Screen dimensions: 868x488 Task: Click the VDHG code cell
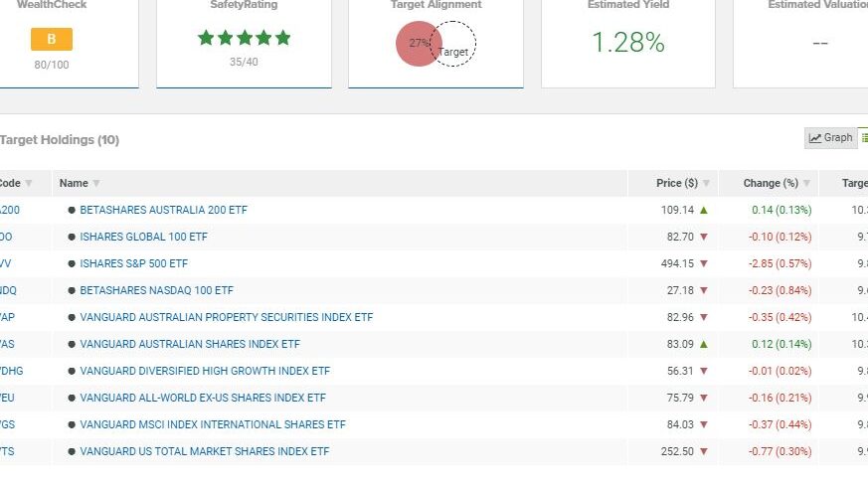point(12,372)
